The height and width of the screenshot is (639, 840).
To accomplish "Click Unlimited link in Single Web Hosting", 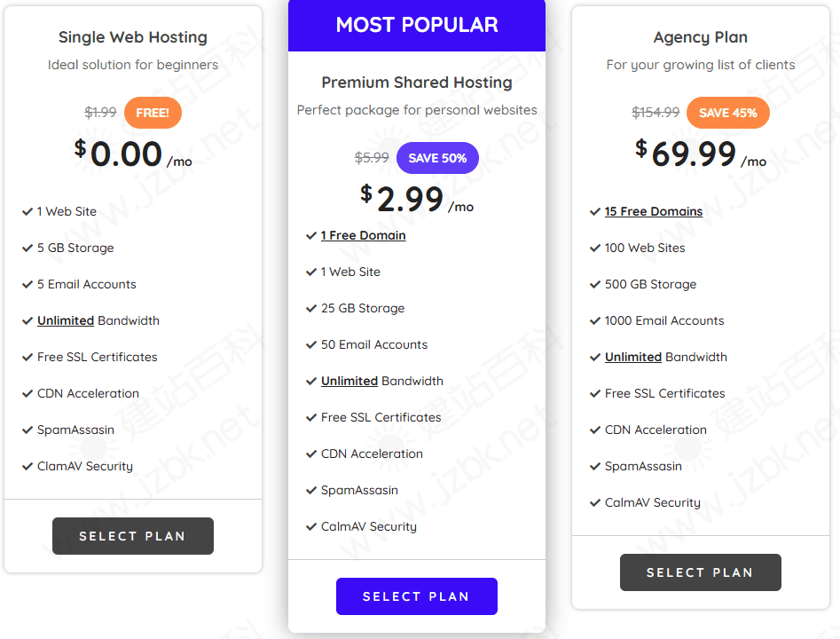I will coord(66,320).
